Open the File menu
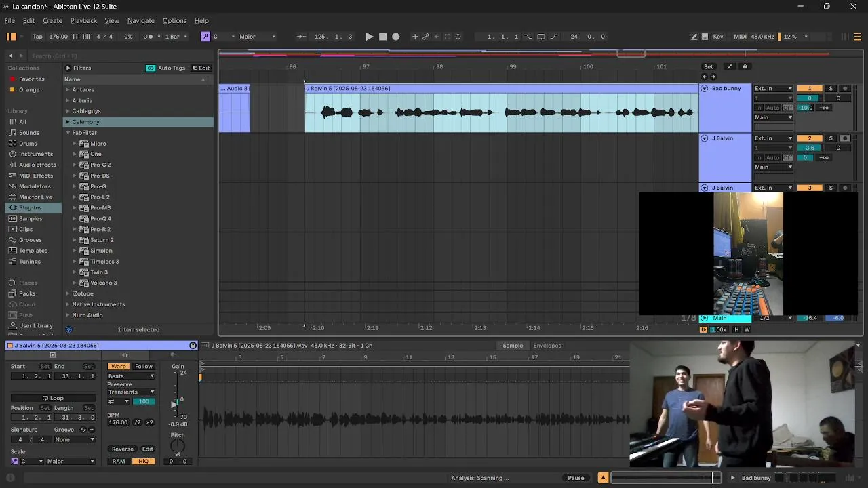Screen dimensions: 868x488 9,20
